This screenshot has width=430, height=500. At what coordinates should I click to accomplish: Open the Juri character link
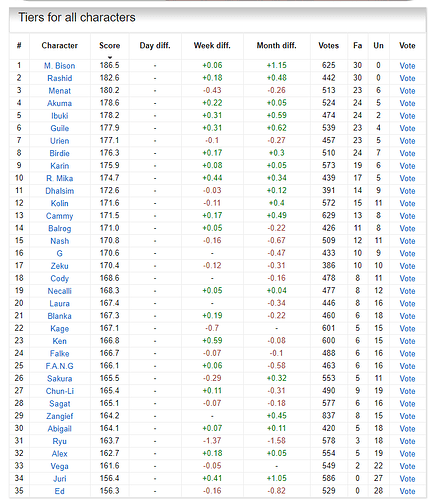click(x=60, y=479)
